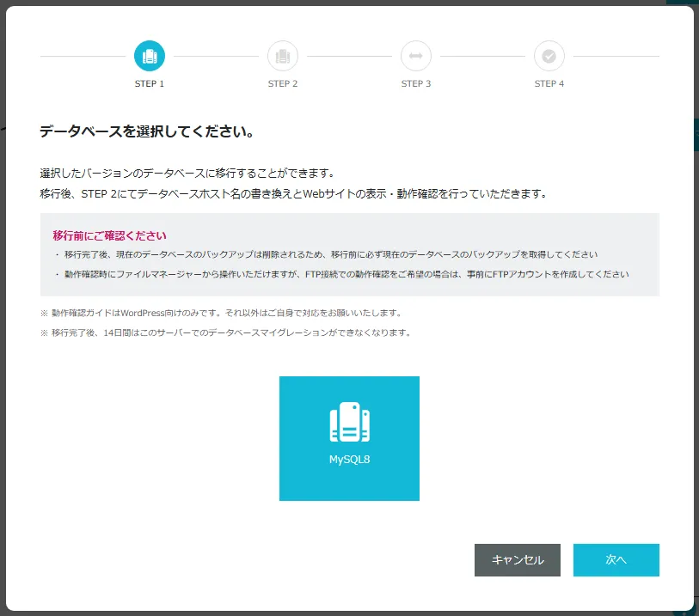The image size is (699, 616).
Task: Click the データベースを選択してください heading
Action: coord(146,132)
